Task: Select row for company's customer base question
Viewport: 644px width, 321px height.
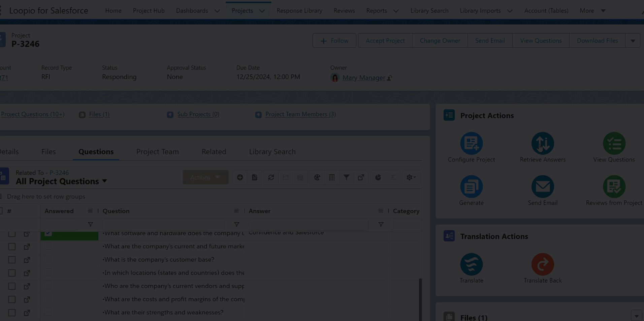Action: click(x=12, y=260)
